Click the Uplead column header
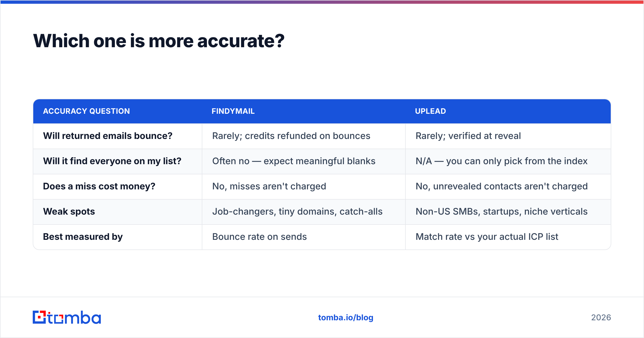 coord(430,111)
